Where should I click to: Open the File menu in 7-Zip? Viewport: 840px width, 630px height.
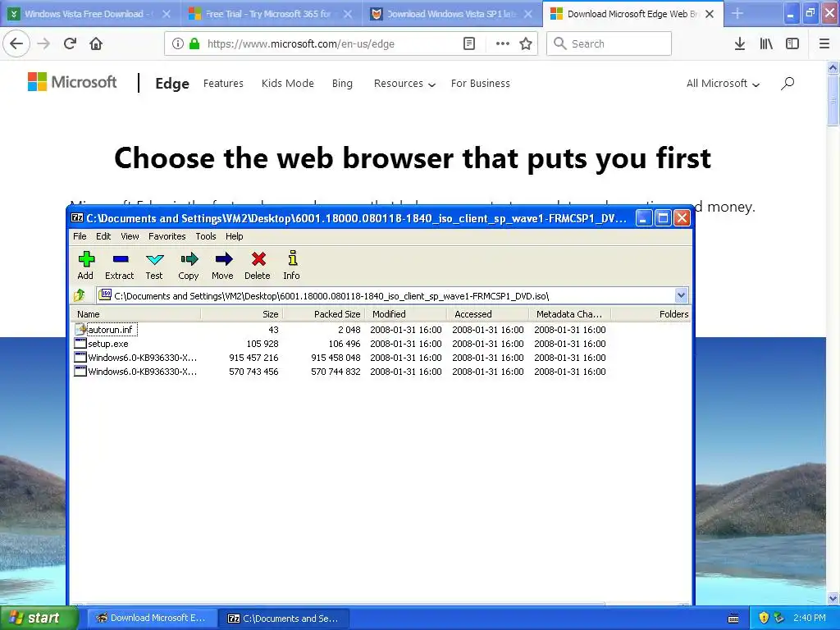pyautogui.click(x=80, y=236)
